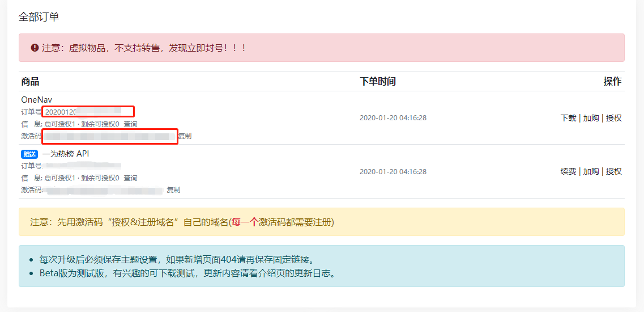
Task: Click the blurred 一为热榜 API activation code
Action: coord(104,190)
